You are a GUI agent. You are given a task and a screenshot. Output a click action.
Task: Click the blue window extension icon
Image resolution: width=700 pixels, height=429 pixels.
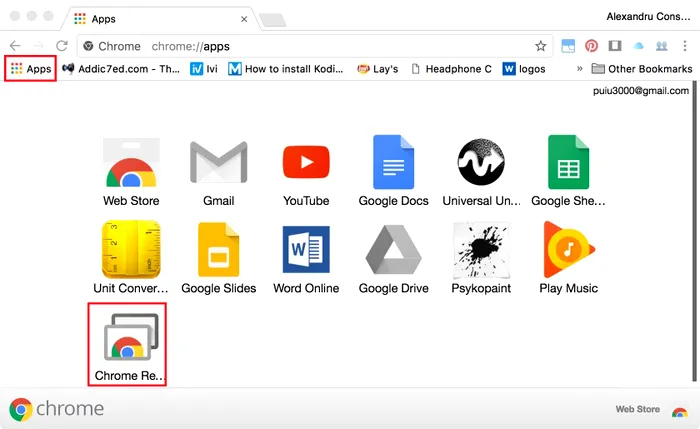[x=568, y=46]
